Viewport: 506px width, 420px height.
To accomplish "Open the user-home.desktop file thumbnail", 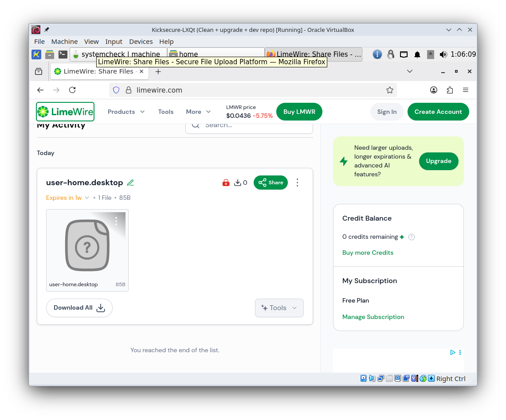I will coord(87,245).
